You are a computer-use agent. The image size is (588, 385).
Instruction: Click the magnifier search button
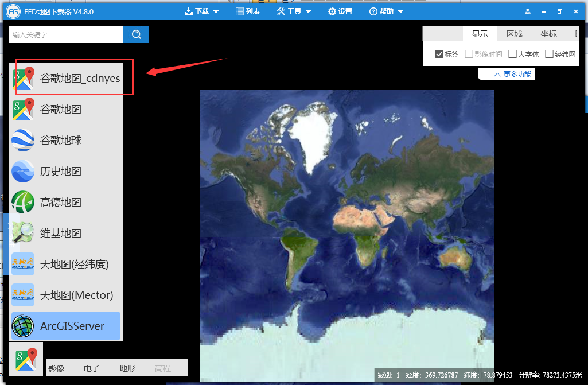point(136,34)
